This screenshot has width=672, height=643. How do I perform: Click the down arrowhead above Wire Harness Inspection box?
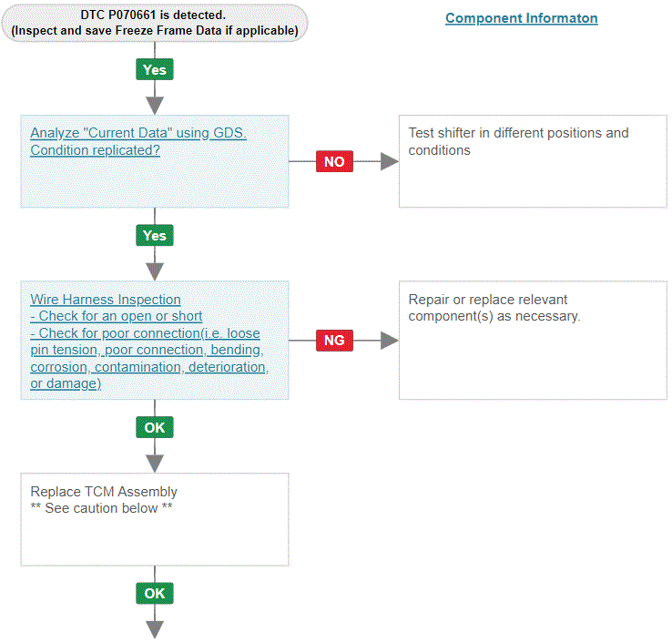155,271
